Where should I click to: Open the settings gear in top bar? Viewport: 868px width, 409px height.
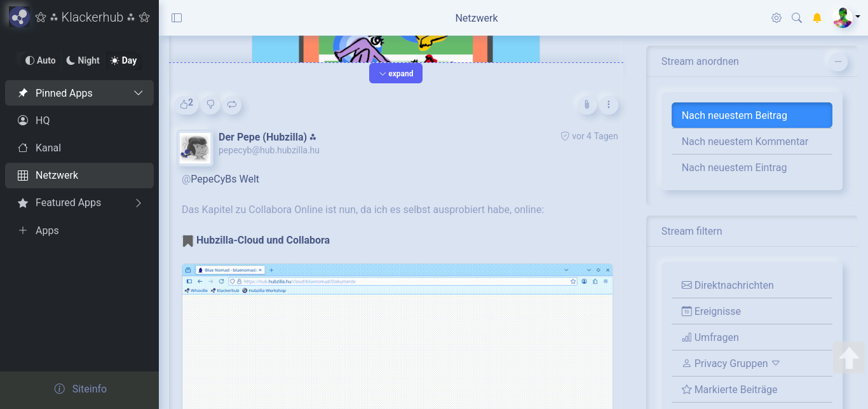(776, 18)
